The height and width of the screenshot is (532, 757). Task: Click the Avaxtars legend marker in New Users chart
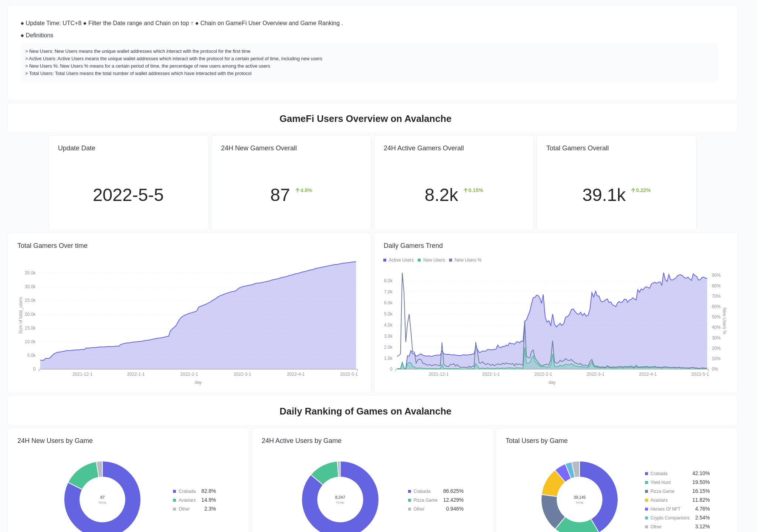(174, 500)
